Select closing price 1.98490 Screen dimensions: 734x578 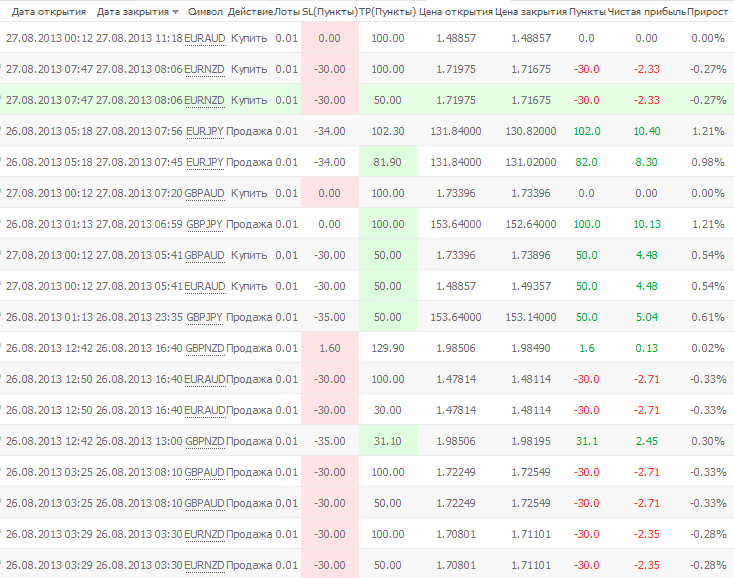531,348
